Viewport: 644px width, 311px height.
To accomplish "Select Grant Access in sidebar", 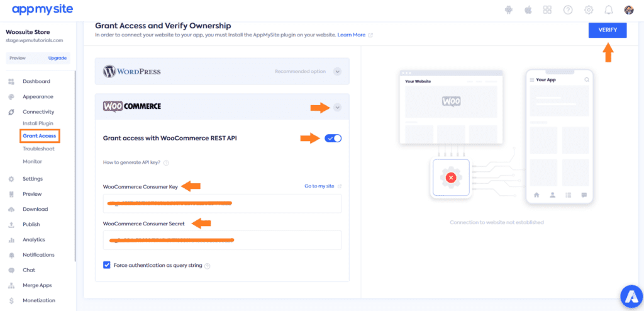I will tap(40, 136).
